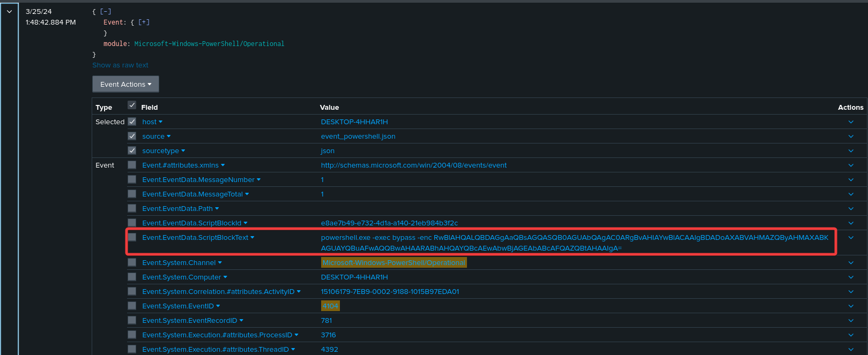
Task: Check the Event.System.Computer checkbox
Action: (132, 277)
